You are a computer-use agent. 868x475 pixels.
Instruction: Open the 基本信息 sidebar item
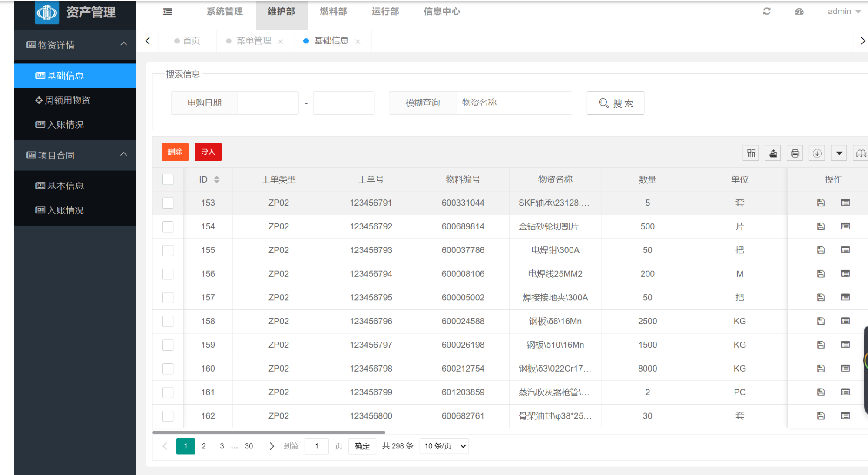(75, 186)
